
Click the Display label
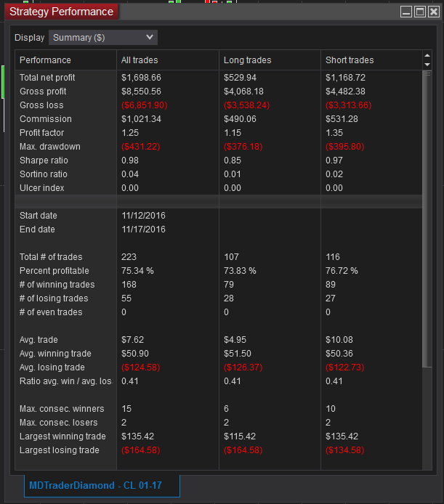coord(29,38)
